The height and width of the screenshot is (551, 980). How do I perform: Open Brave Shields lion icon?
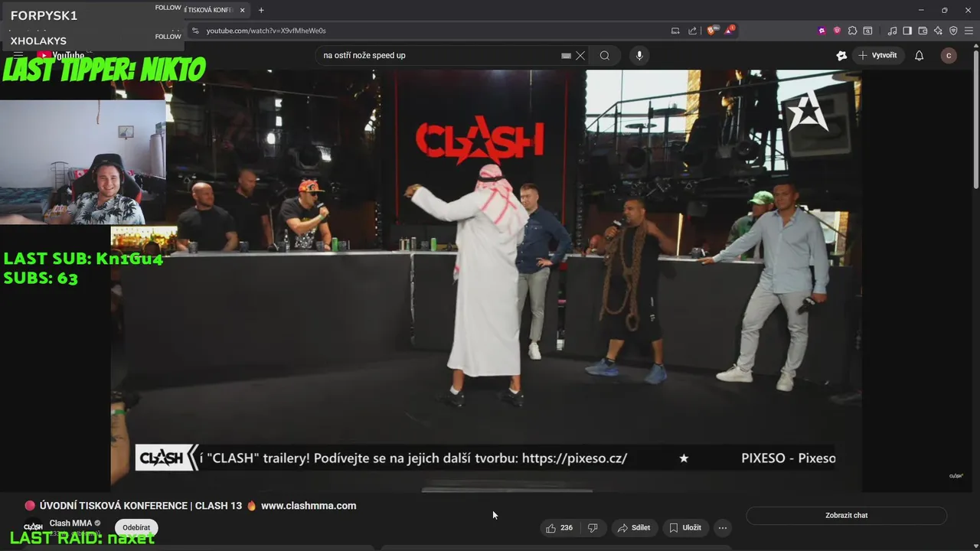(x=712, y=31)
